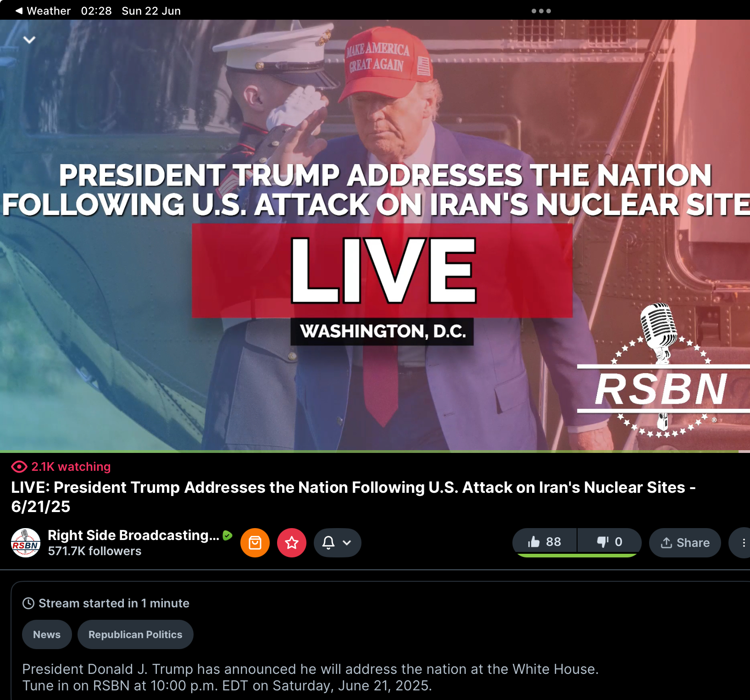The image size is (750, 700).
Task: Click the green verified badge
Action: tap(227, 535)
